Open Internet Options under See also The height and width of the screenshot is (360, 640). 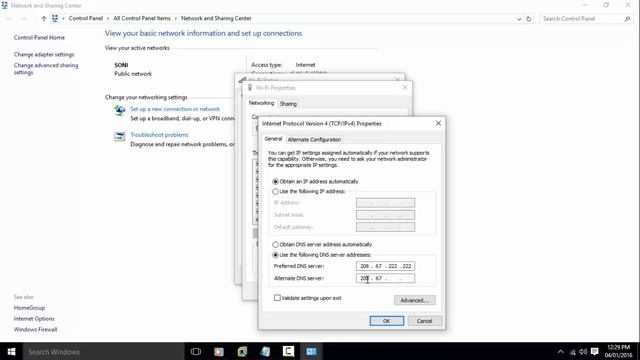(34, 319)
